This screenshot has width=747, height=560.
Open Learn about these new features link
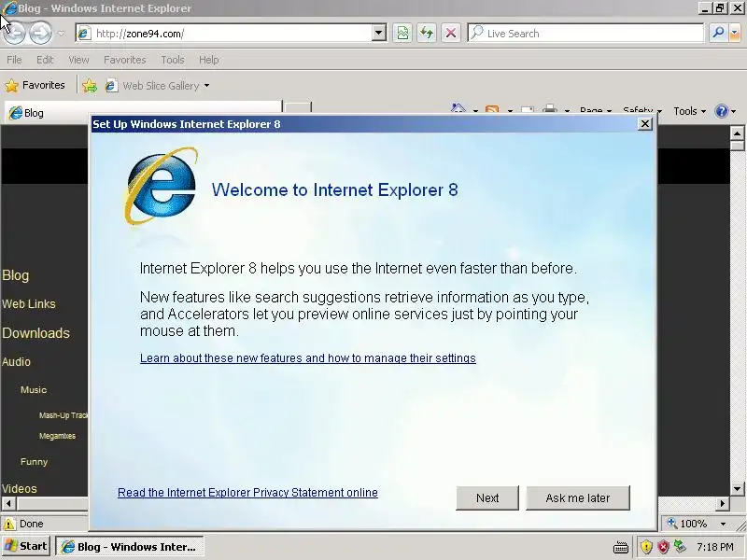click(x=308, y=358)
